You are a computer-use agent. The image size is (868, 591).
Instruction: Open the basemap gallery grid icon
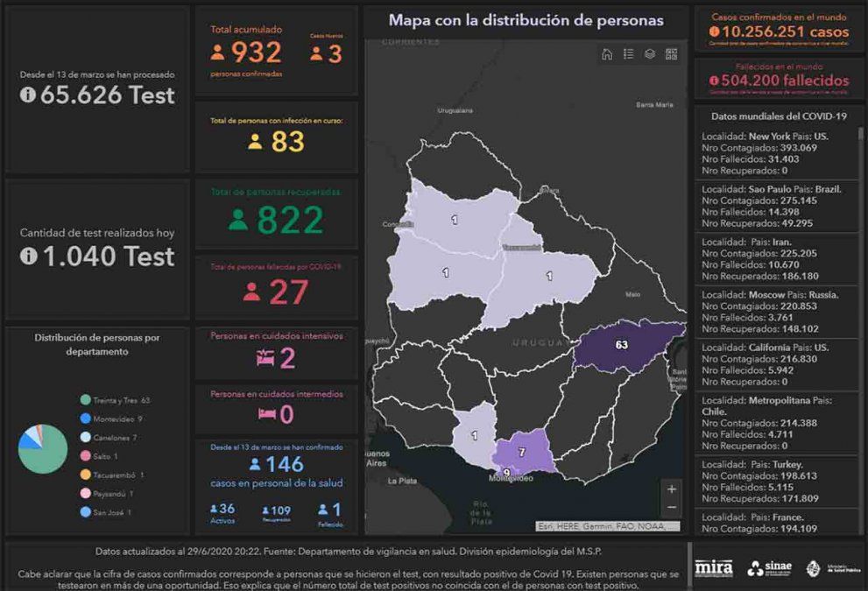coord(671,54)
